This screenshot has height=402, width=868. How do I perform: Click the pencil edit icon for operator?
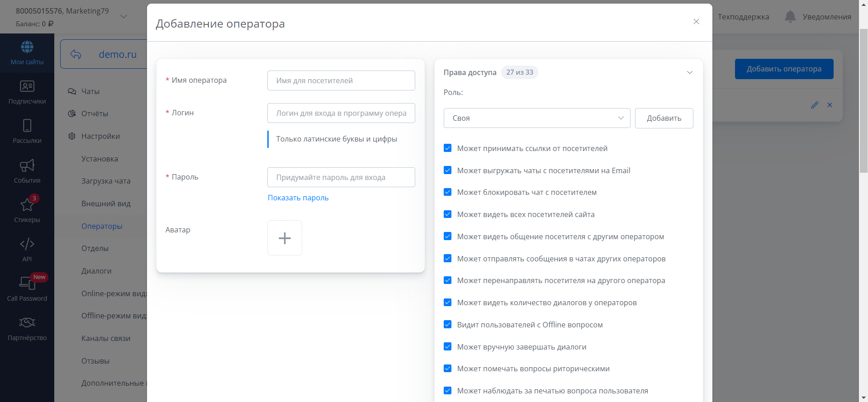(x=815, y=105)
